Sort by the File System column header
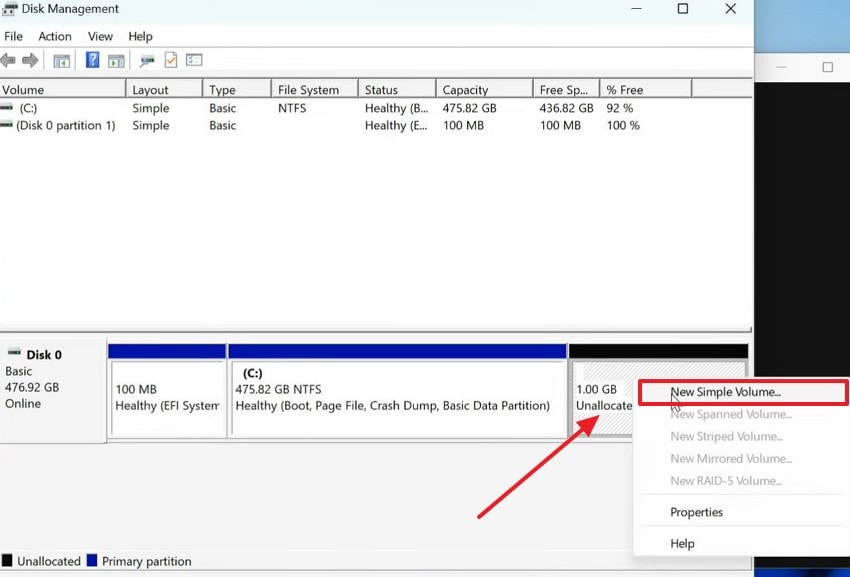Screen dimensions: 850x577 (x=314, y=89)
